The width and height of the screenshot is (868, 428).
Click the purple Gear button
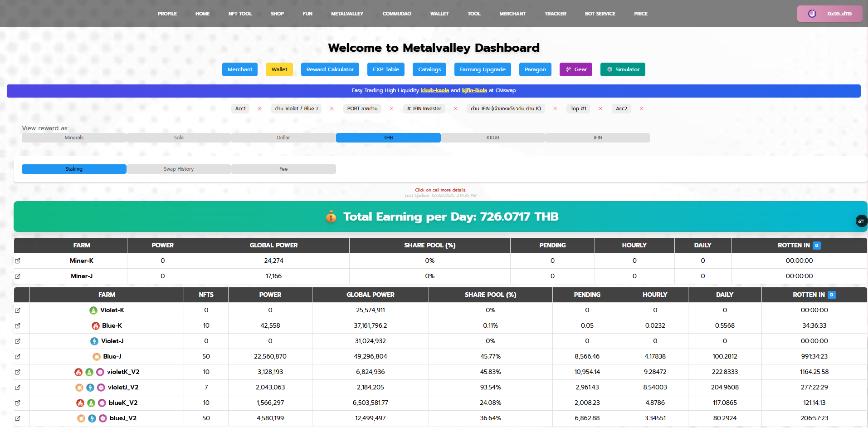coord(575,69)
